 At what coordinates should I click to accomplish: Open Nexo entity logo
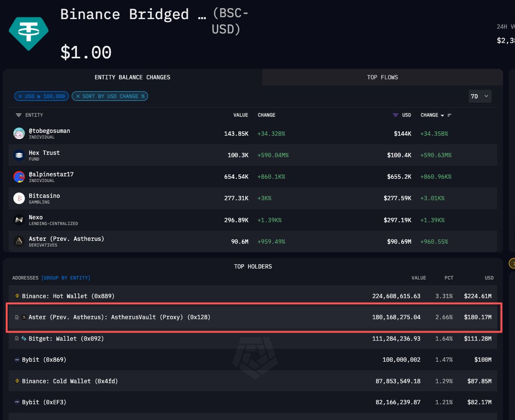point(19,220)
